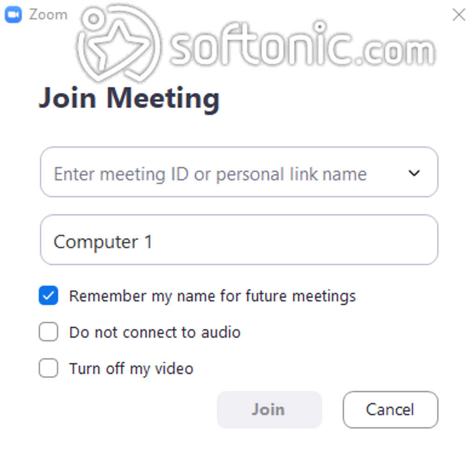The image size is (476, 466).
Task: Click the placeholder text Enter meeting ID
Action: 210,174
